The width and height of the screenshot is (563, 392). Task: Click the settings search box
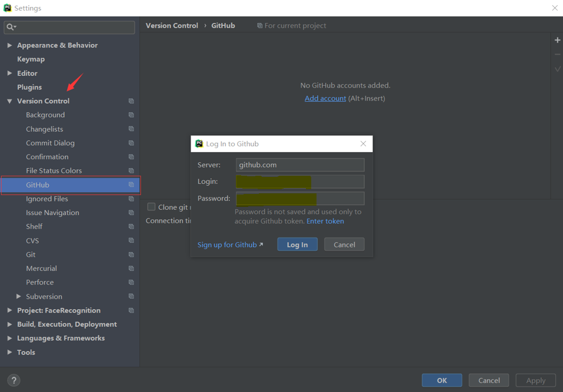(69, 27)
